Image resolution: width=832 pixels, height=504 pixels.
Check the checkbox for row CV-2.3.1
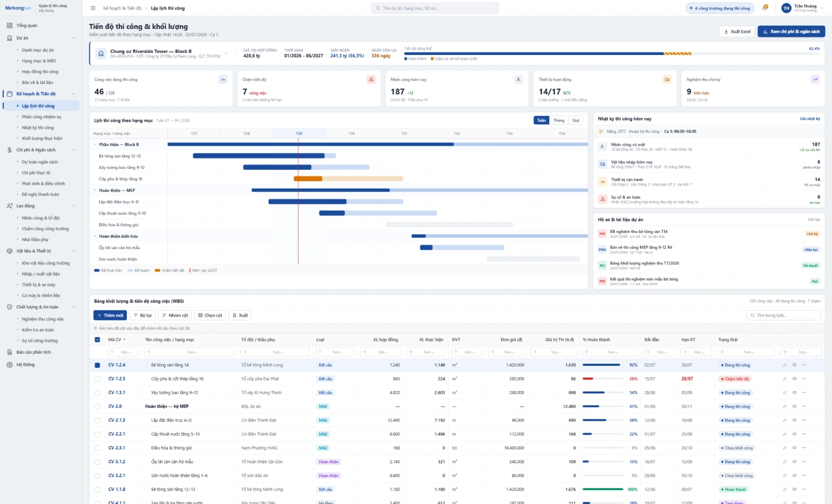[x=97, y=448]
